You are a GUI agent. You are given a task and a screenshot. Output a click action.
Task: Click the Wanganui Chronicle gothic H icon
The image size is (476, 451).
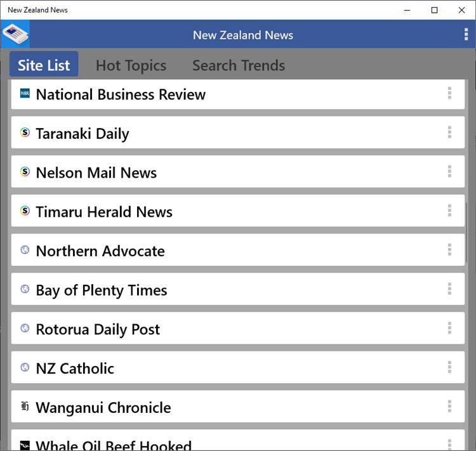point(25,406)
